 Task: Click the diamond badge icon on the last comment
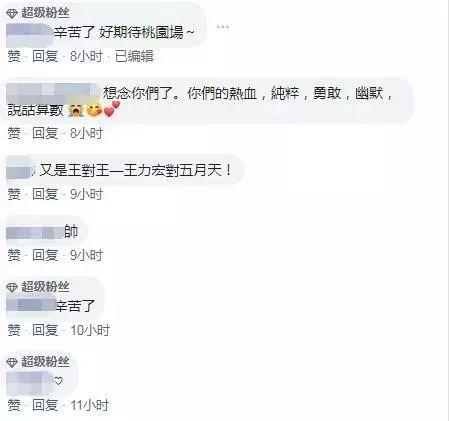(12, 362)
